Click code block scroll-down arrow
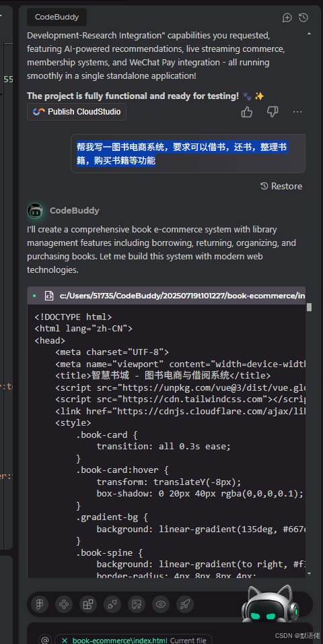This screenshot has height=644, width=323. point(309,573)
